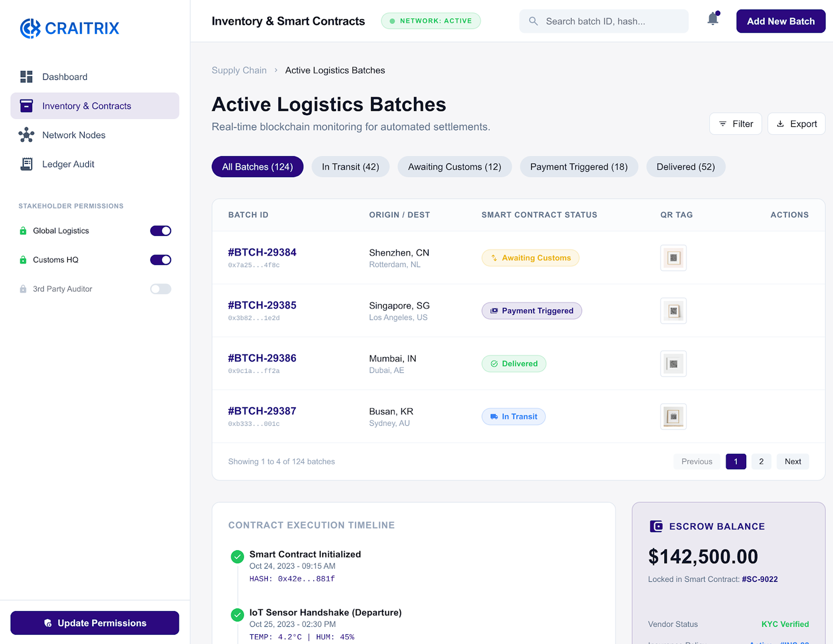
Task: Click the Dashboard grid icon
Action: tap(26, 77)
